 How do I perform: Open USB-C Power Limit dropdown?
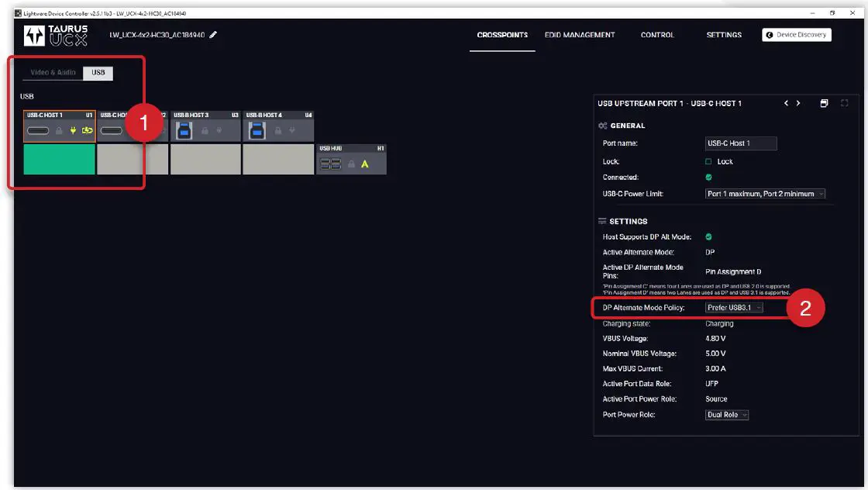765,194
